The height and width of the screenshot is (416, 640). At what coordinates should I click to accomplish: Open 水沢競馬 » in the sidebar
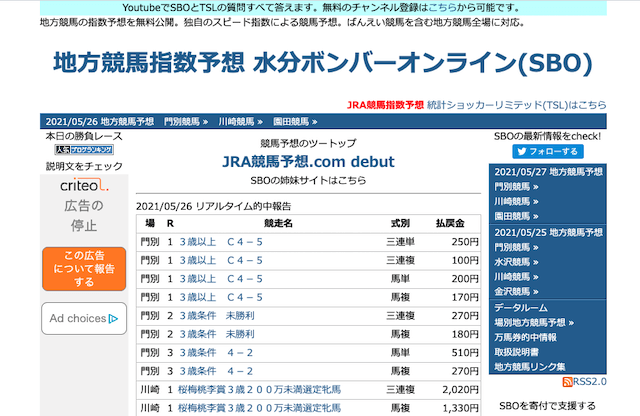point(516,262)
